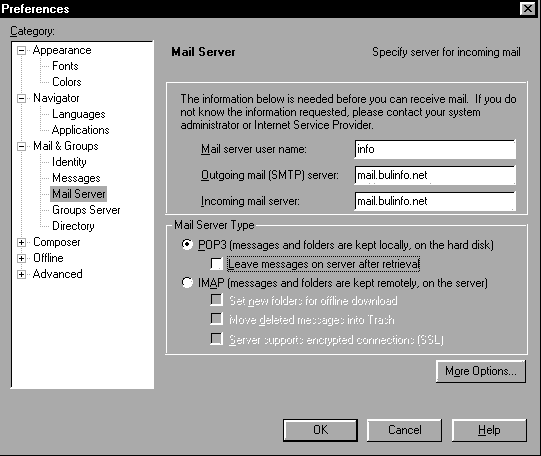Open the Directory tree item

point(73,226)
